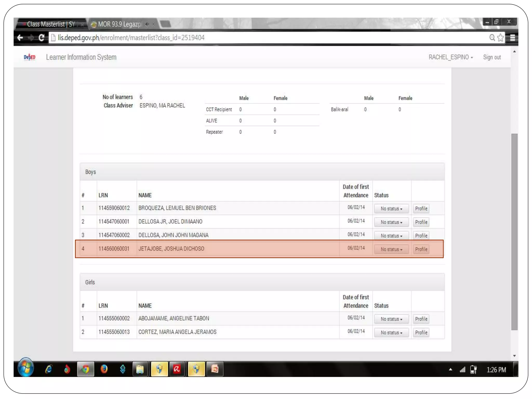Screen dimensions: 532x399
Task: Mute audio on MOR 93.9 tab
Action: [x=147, y=24]
